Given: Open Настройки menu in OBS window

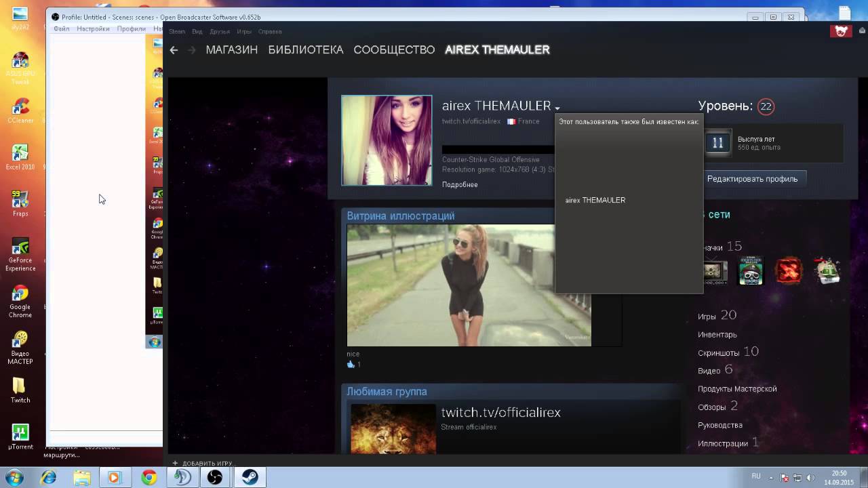Looking at the screenshot, I should (93, 28).
